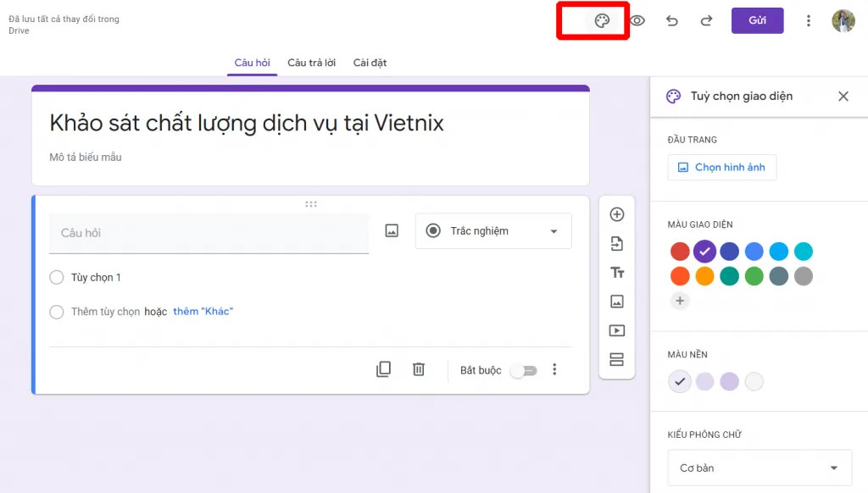The image size is (868, 493).
Task: Open the Trắc nghiệm question type dropdown
Action: click(492, 230)
